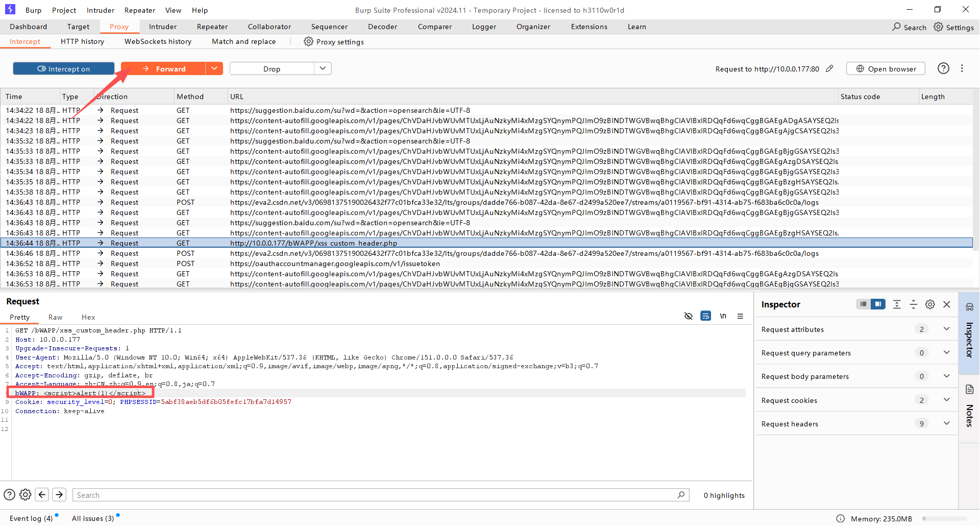Open Proxy intercept help icon
The width and height of the screenshot is (980, 526).
[943, 68]
